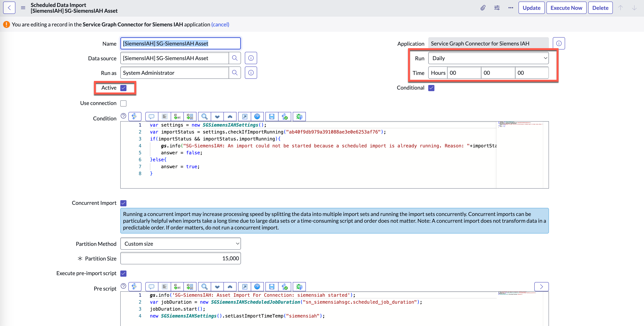
Task: Open the form context hamburger menu
Action: [x=23, y=8]
